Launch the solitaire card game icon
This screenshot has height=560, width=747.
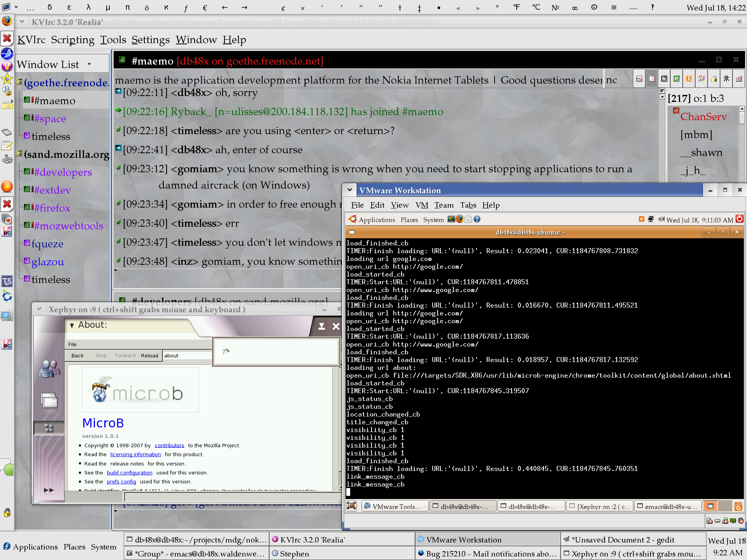(7, 219)
